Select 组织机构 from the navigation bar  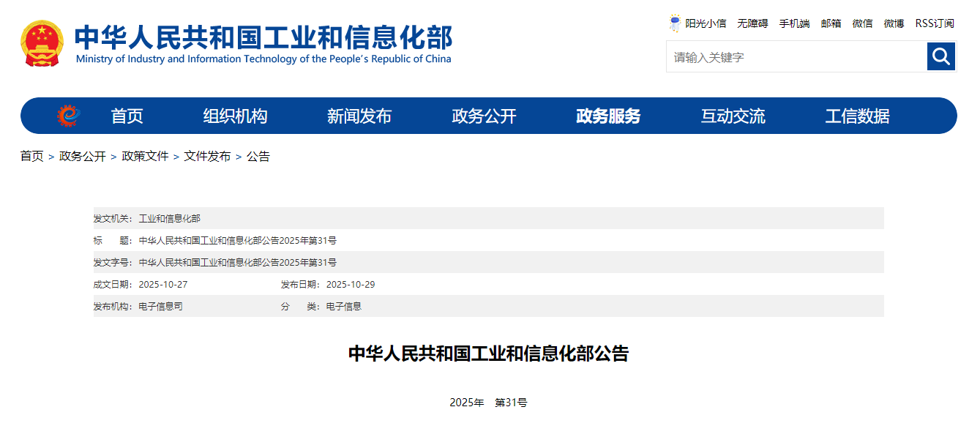pos(236,115)
